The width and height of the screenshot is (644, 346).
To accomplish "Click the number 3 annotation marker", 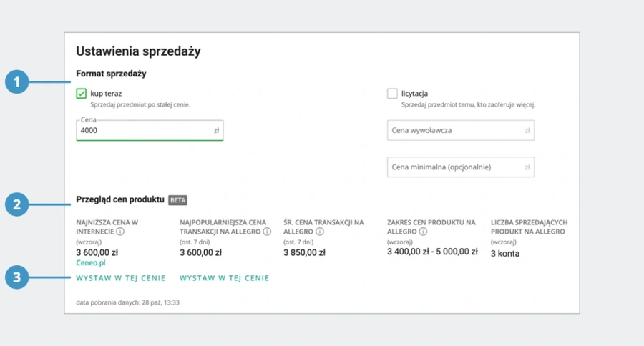I will [x=17, y=277].
